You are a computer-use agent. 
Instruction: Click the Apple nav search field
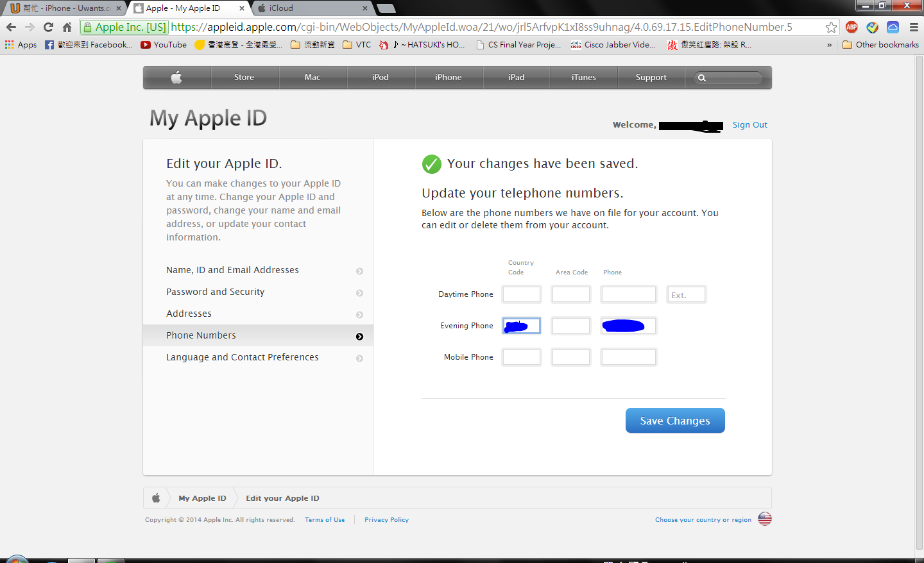coord(729,78)
